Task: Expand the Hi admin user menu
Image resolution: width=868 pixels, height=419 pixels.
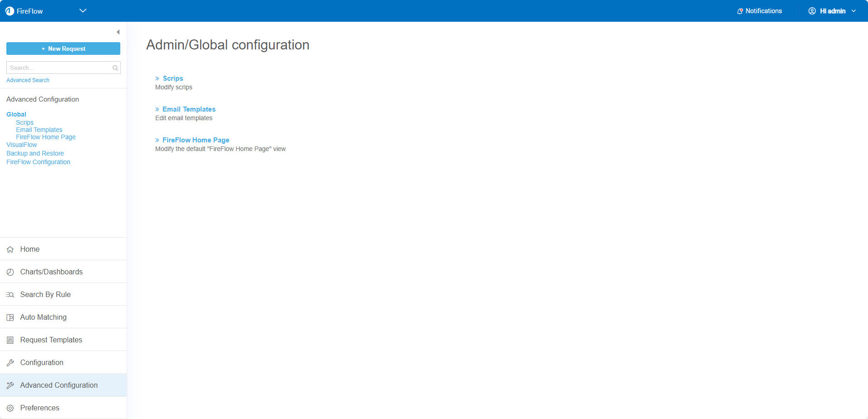Action: 832,11
